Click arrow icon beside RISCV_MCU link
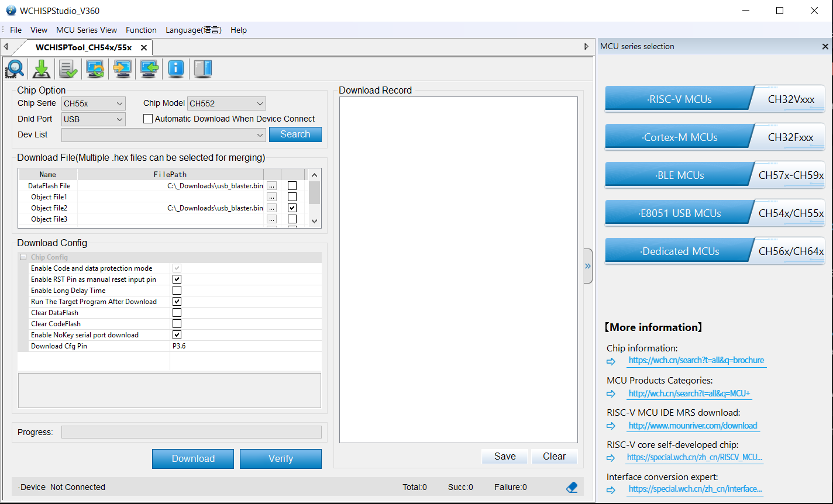833x504 pixels. pos(611,458)
